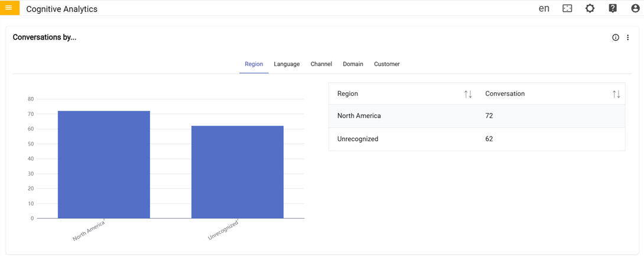The height and width of the screenshot is (256, 644).
Task: Toggle fullscreen mode icon
Action: click(x=567, y=8)
